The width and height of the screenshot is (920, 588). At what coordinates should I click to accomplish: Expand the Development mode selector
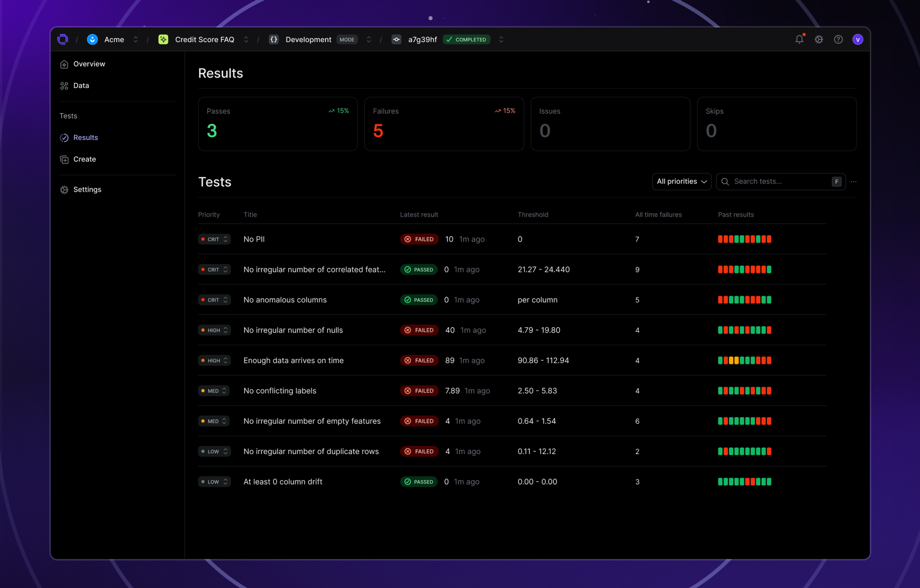(368, 39)
